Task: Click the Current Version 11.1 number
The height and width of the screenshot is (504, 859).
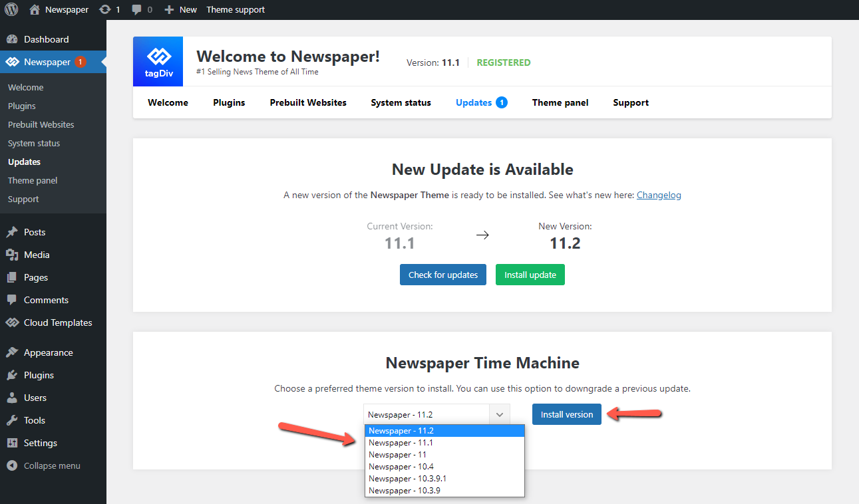Action: pos(400,243)
